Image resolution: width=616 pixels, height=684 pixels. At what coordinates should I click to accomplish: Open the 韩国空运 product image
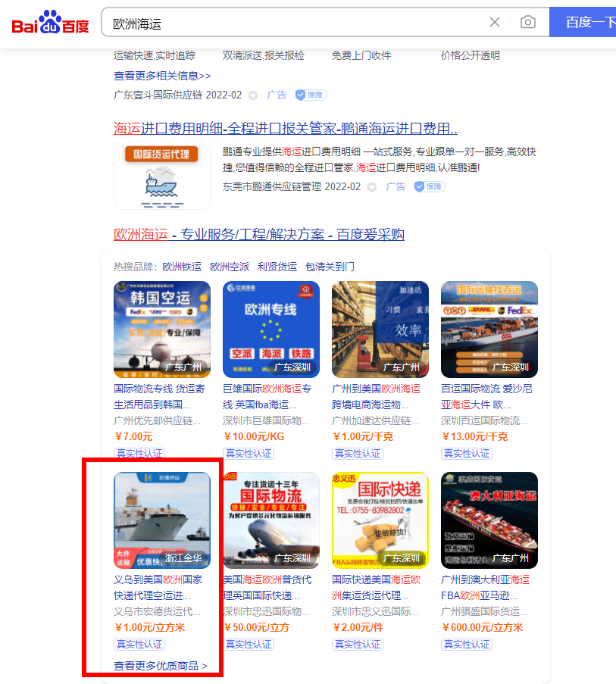(x=162, y=330)
